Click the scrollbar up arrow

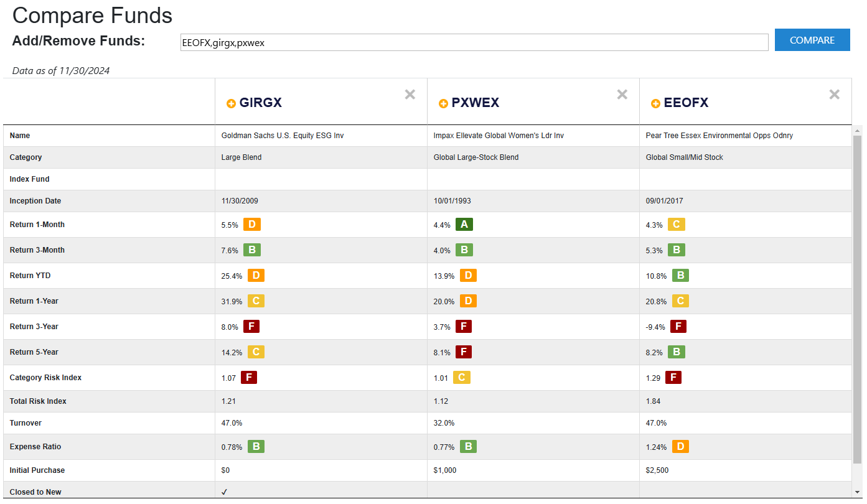click(857, 130)
